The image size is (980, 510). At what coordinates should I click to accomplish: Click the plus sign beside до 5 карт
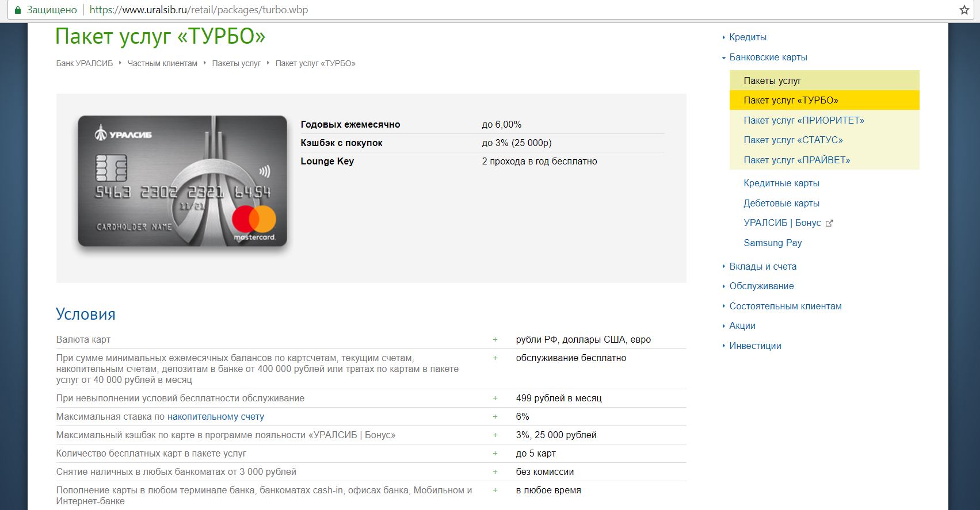495,454
